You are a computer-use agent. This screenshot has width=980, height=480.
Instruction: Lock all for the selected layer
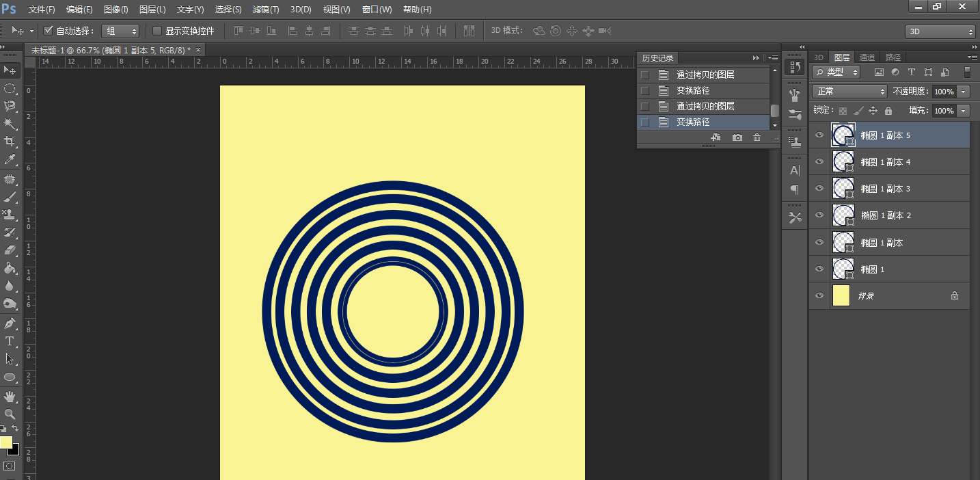[888, 111]
